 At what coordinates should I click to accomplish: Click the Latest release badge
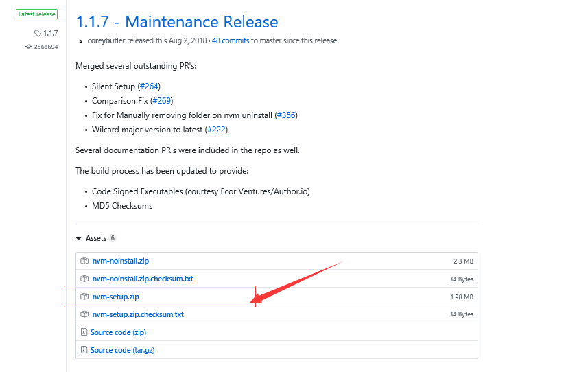tap(37, 14)
